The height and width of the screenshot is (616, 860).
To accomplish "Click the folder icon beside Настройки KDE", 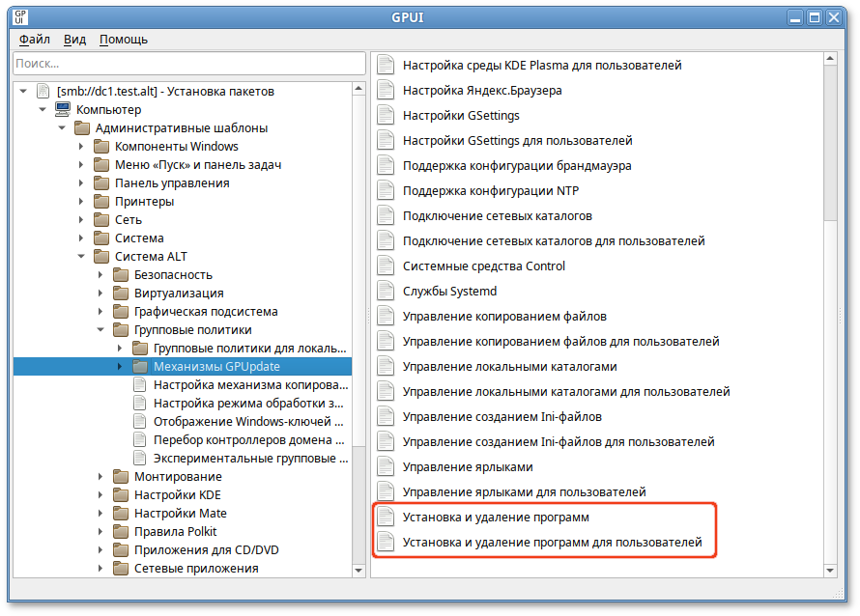I will click(x=120, y=495).
